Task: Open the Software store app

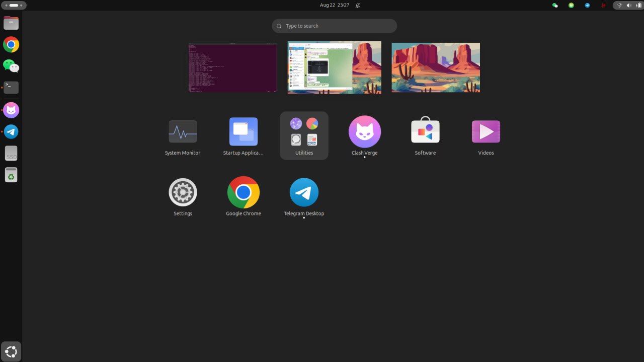Action: click(x=425, y=132)
